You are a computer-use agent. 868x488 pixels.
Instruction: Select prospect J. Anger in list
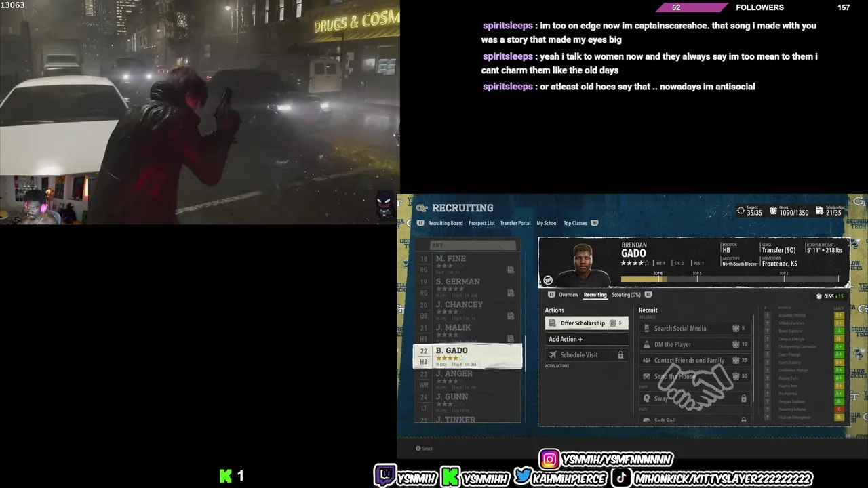tap(468, 379)
